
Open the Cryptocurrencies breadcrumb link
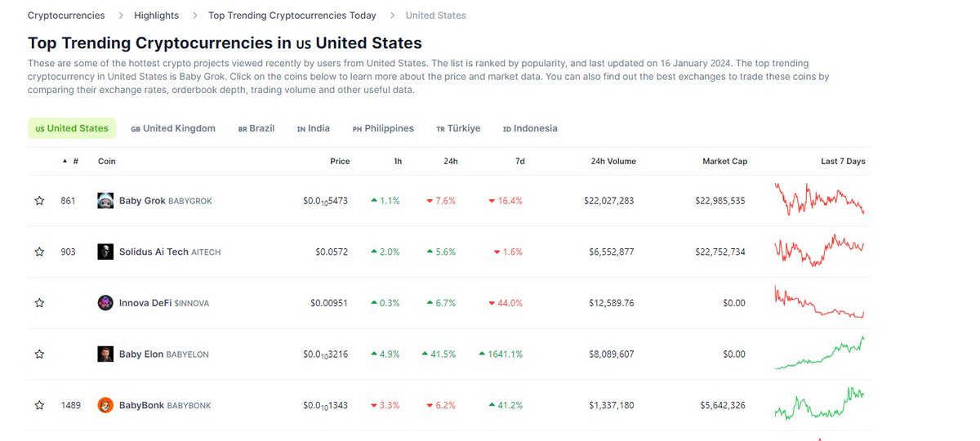tap(66, 16)
